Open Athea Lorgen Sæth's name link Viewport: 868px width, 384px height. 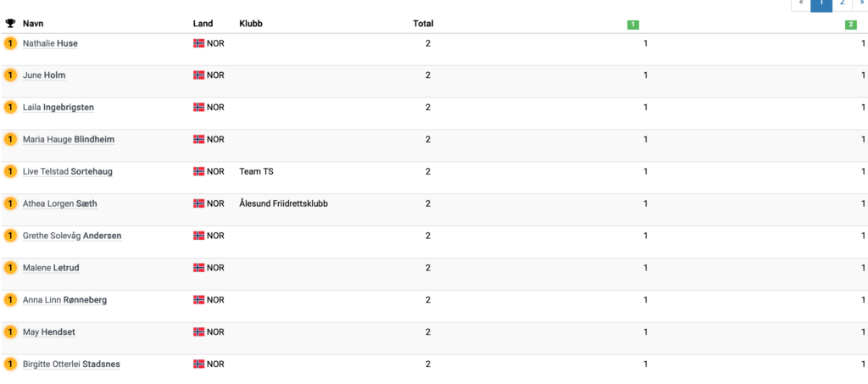tap(60, 203)
